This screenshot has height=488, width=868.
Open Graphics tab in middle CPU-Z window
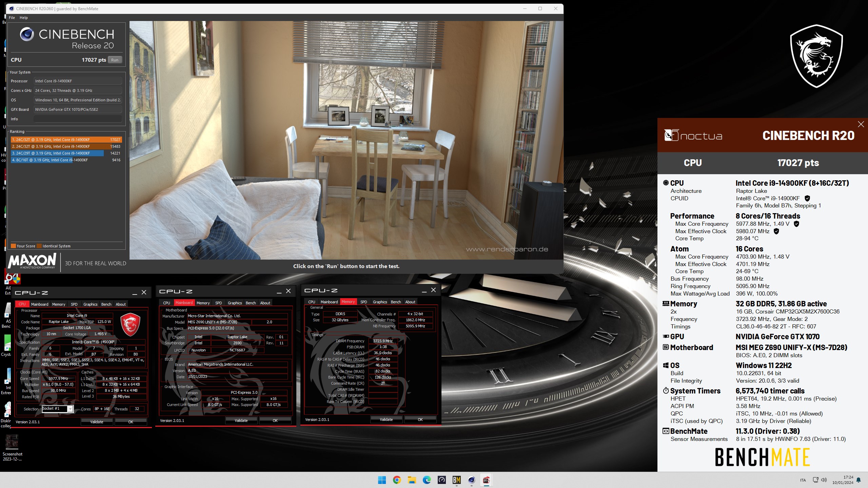(235, 303)
